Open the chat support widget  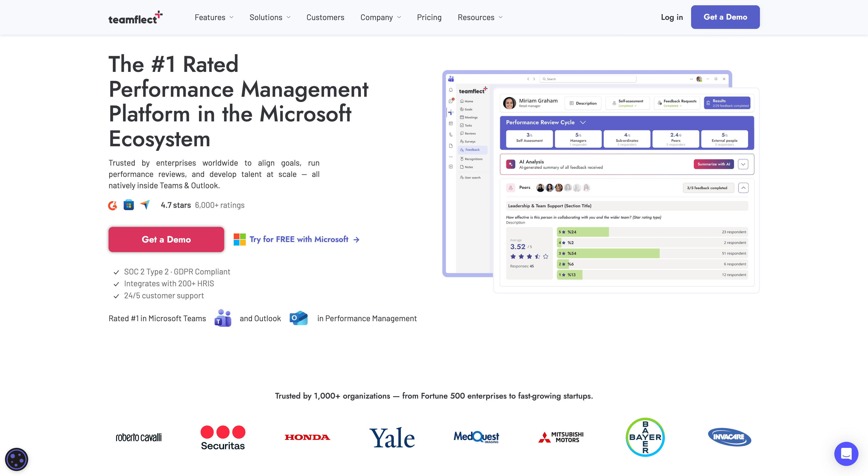click(846, 453)
